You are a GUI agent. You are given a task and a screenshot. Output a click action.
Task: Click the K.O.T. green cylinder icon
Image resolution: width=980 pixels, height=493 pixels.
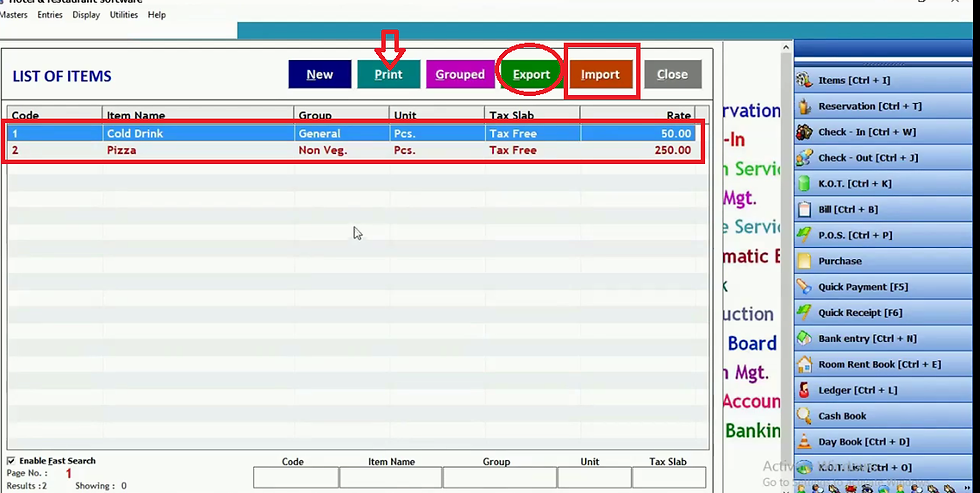tap(804, 184)
